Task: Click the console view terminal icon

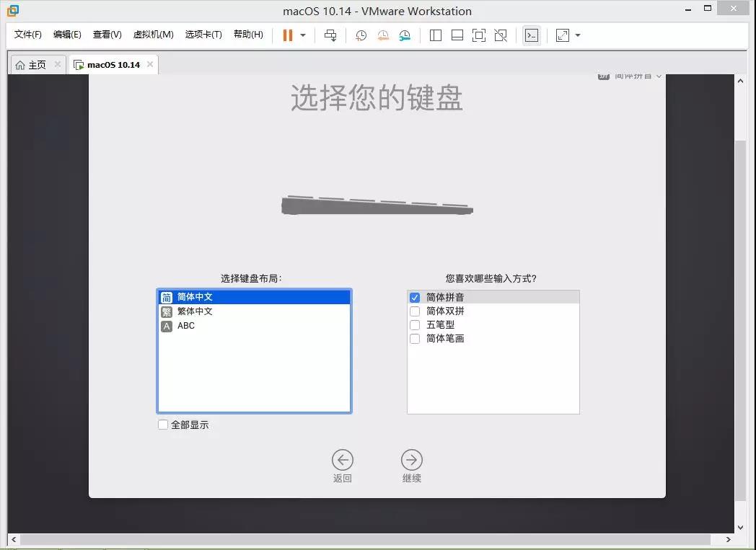Action: [532, 35]
